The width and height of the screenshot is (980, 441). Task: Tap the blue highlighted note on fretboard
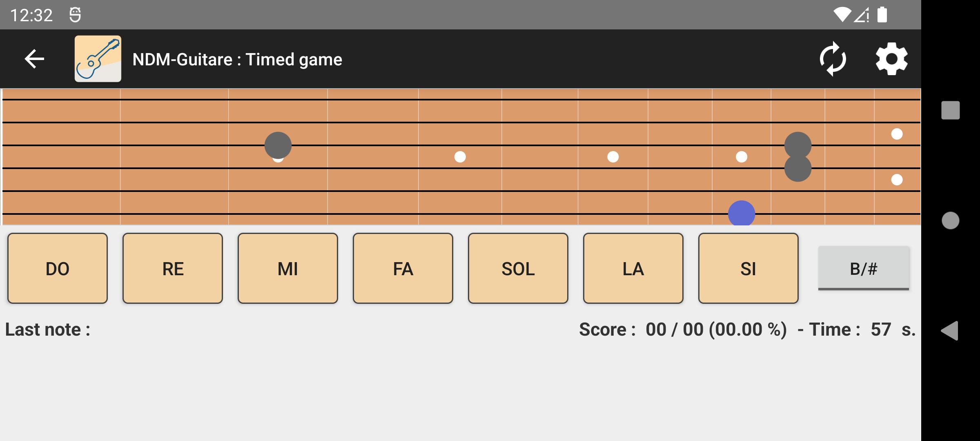pos(742,213)
